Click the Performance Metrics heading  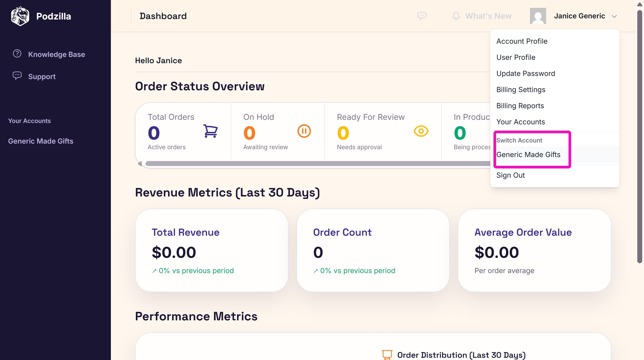click(x=196, y=316)
